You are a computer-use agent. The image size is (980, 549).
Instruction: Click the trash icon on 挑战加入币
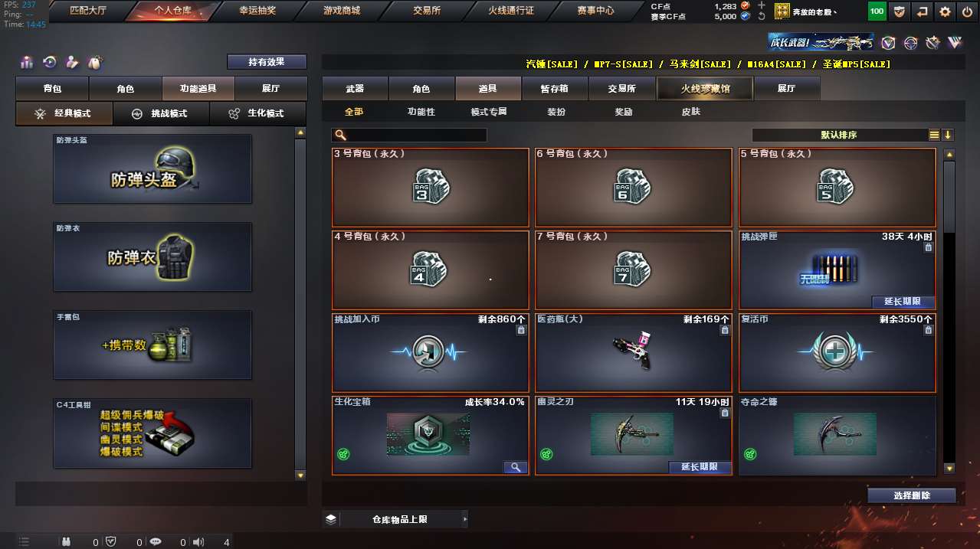(521, 330)
